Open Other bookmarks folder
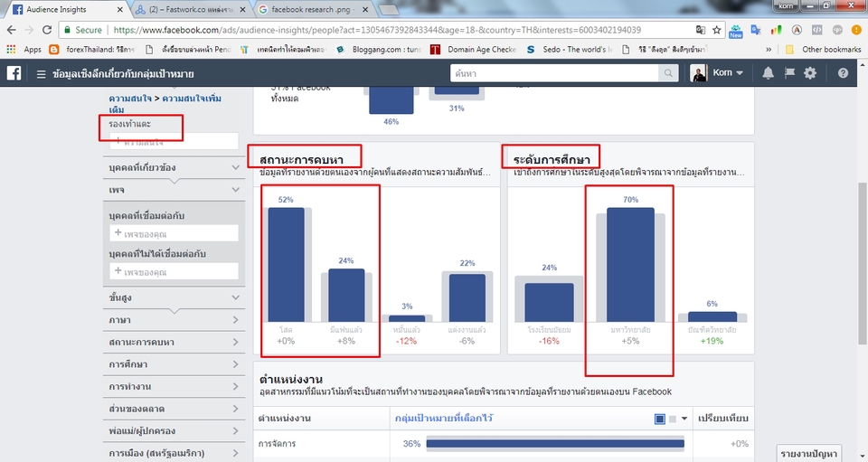Viewport: 868px width, 462px height. (823, 49)
